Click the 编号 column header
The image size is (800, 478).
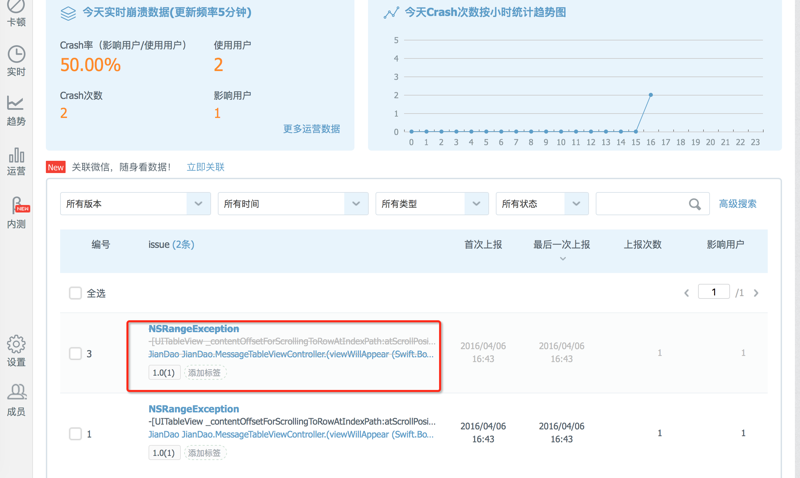click(x=101, y=244)
